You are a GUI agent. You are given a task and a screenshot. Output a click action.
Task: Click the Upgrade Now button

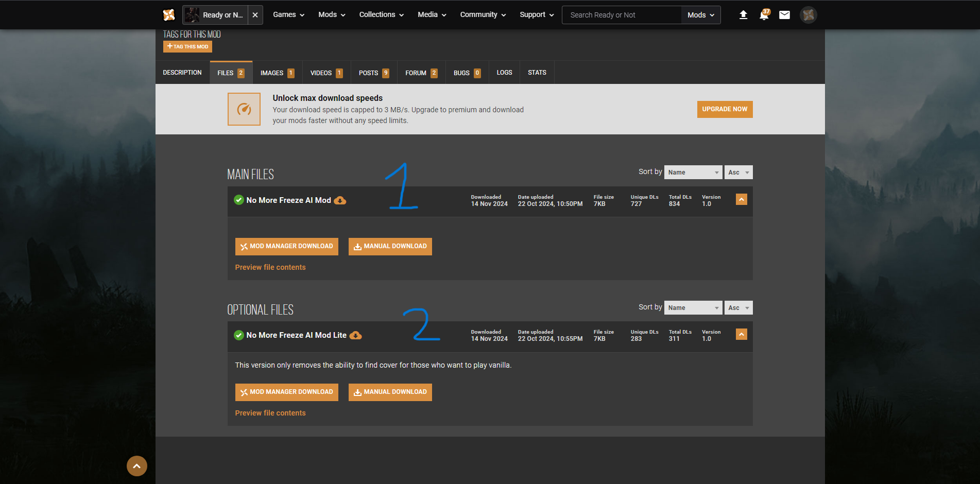click(x=725, y=109)
